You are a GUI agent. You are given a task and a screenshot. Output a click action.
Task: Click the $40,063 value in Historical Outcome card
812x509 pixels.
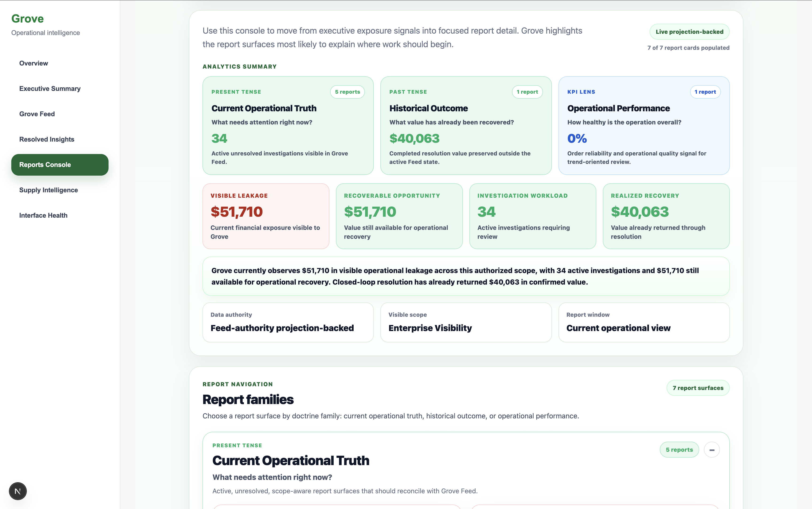(414, 138)
